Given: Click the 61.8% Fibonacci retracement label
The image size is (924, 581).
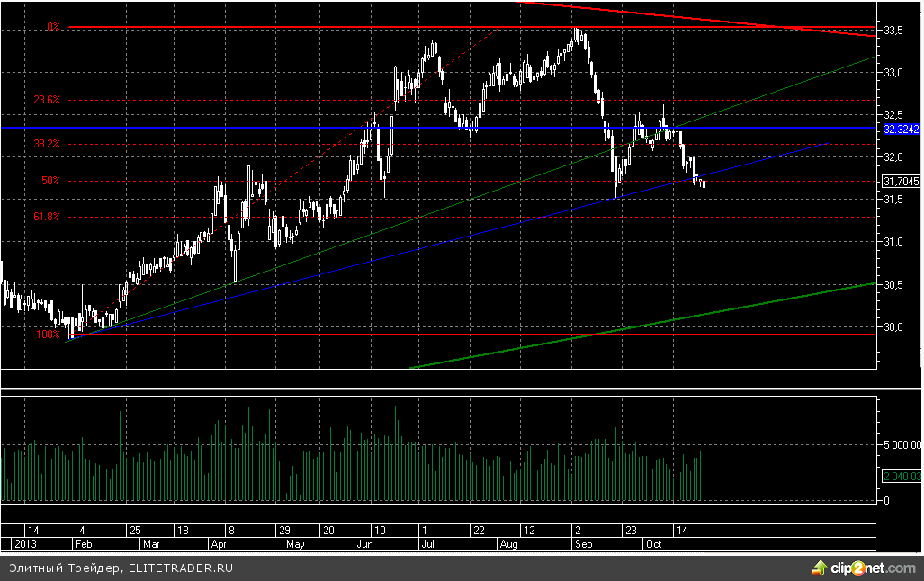Looking at the screenshot, I should 47,217.
